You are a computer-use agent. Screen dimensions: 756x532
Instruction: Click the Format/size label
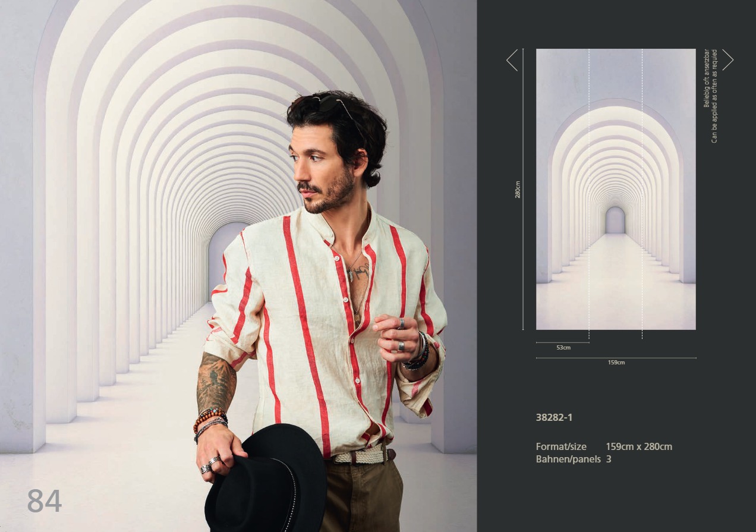tap(561, 446)
